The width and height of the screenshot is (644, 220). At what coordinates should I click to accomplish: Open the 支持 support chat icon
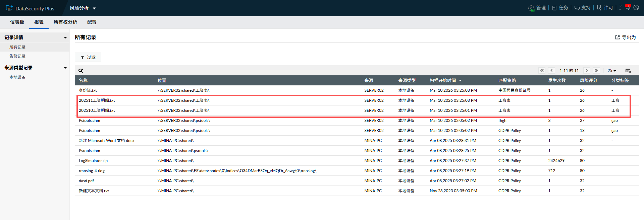577,8
